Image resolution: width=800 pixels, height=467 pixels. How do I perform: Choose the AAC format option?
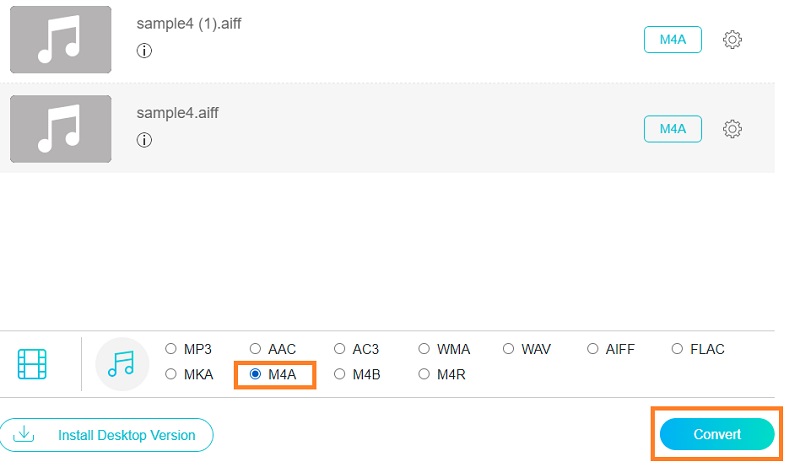tap(255, 349)
